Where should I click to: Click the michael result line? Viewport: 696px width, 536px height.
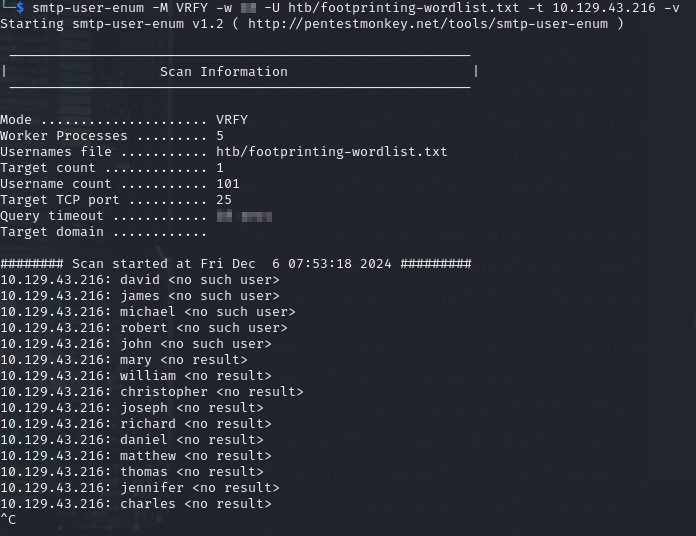click(148, 312)
